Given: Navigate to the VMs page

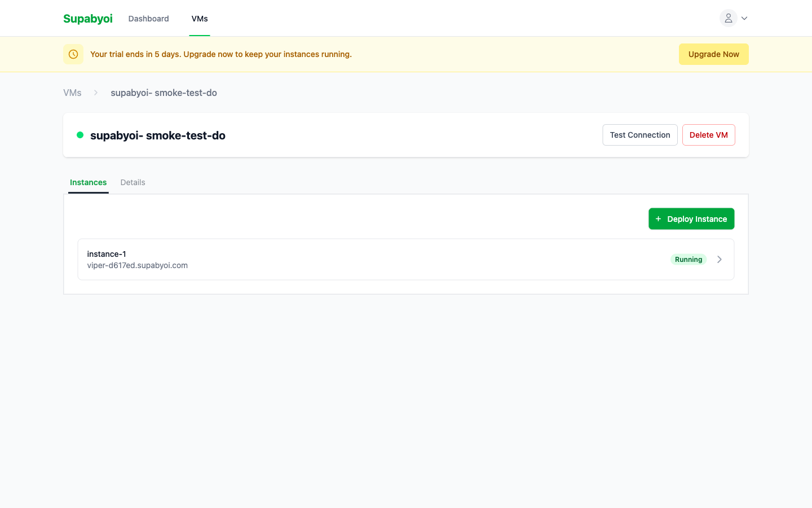Looking at the screenshot, I should coord(199,18).
